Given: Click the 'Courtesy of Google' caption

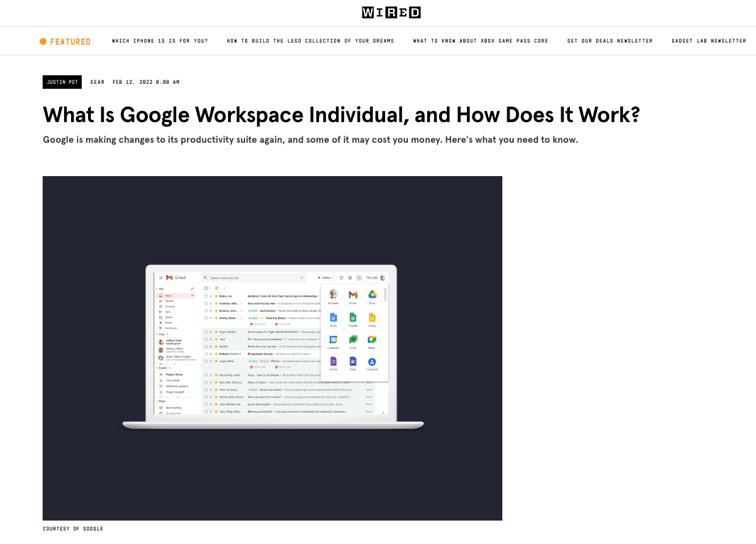Looking at the screenshot, I should [73, 528].
